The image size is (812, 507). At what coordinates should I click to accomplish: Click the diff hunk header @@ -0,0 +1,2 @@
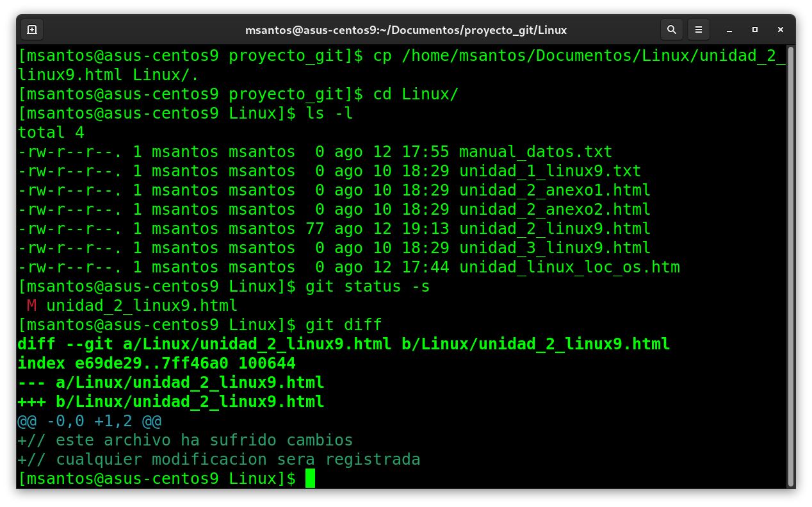(x=90, y=421)
